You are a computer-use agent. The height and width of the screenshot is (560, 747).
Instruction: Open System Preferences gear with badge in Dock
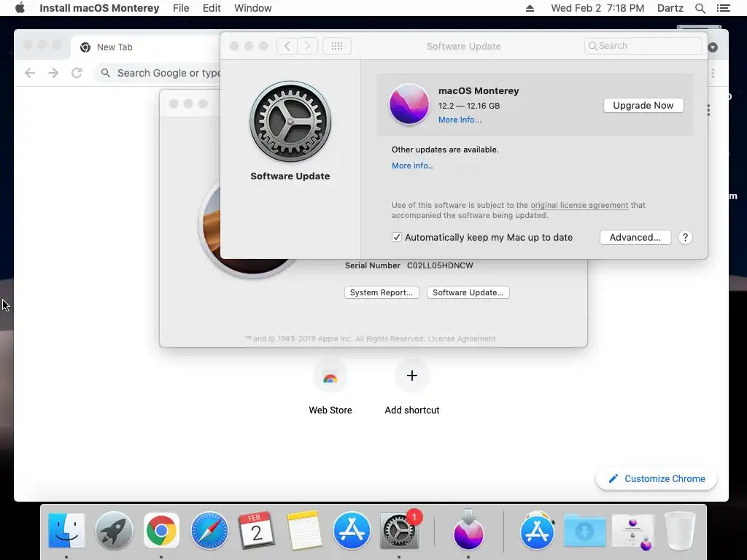click(399, 530)
